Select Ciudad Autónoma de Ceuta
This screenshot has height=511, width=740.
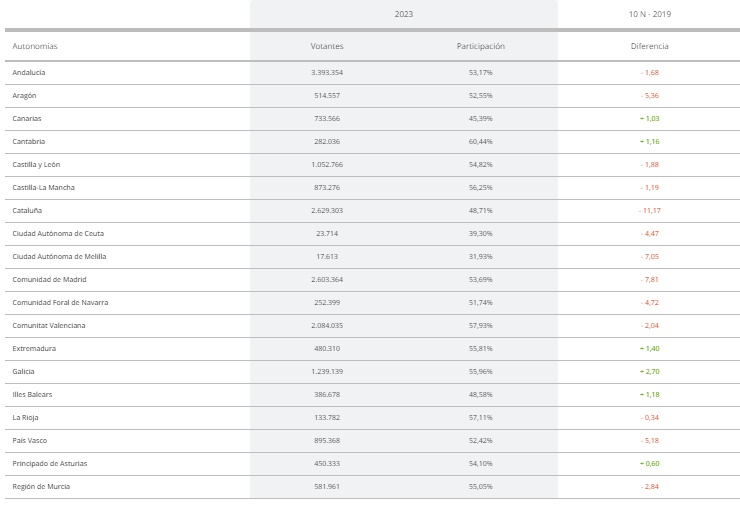click(x=58, y=234)
